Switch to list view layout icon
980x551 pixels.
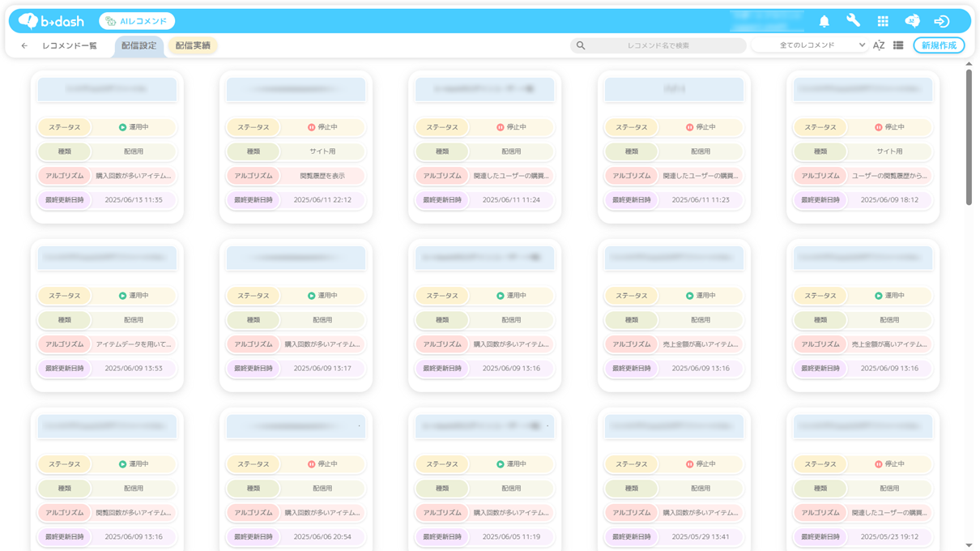coord(898,45)
